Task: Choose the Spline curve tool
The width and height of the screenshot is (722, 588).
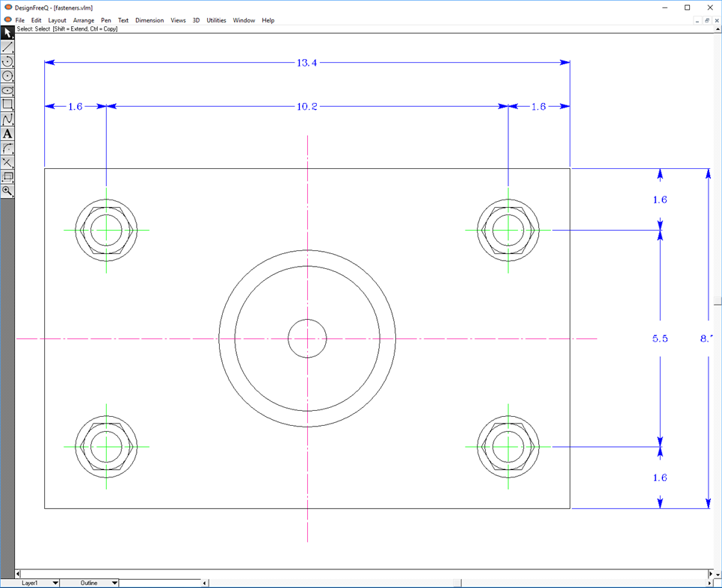Action: (x=8, y=120)
